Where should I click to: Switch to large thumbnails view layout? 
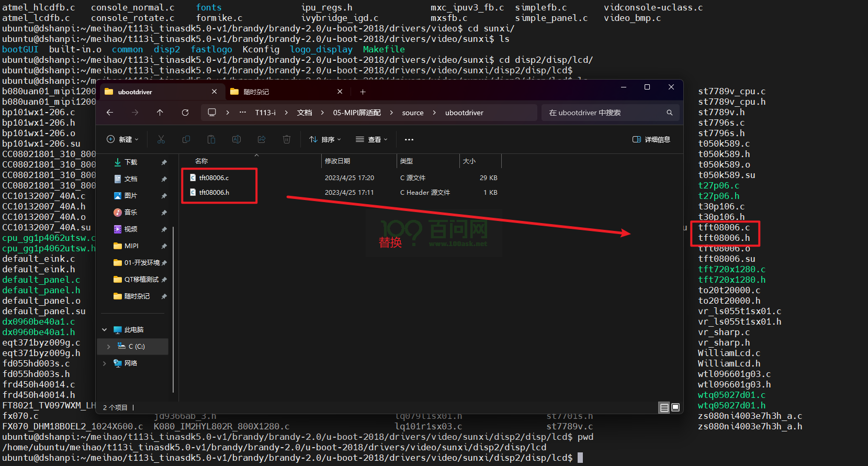[675, 407]
